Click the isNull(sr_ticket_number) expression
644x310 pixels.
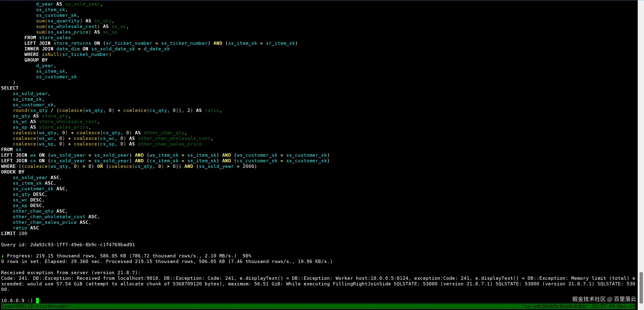77,54
